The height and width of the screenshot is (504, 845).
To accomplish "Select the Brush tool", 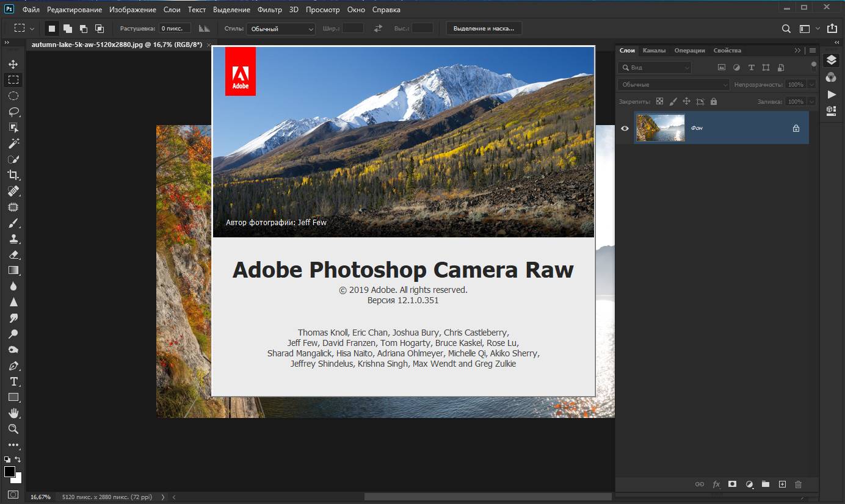I will (13, 223).
